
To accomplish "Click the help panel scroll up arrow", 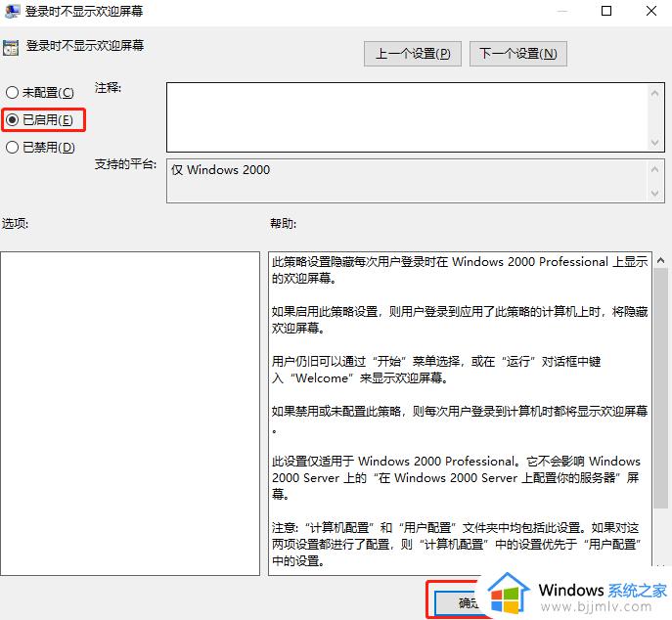I will coord(660,260).
